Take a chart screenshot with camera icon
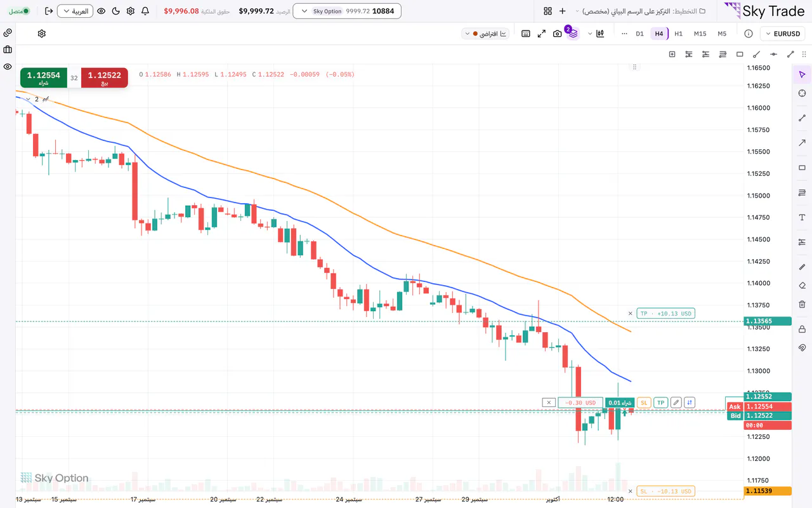 557,34
